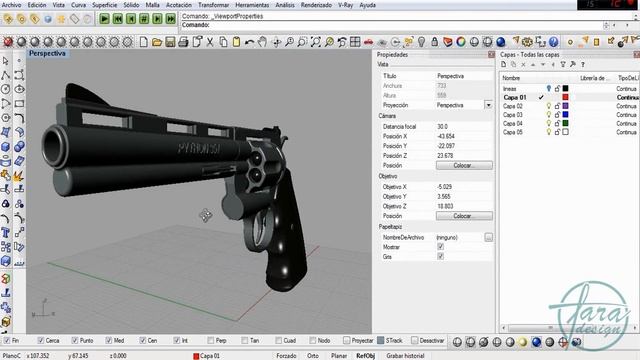Image resolution: width=640 pixels, height=360 pixels.
Task: Select the polyline tool in left sidebar
Action: (x=6, y=75)
